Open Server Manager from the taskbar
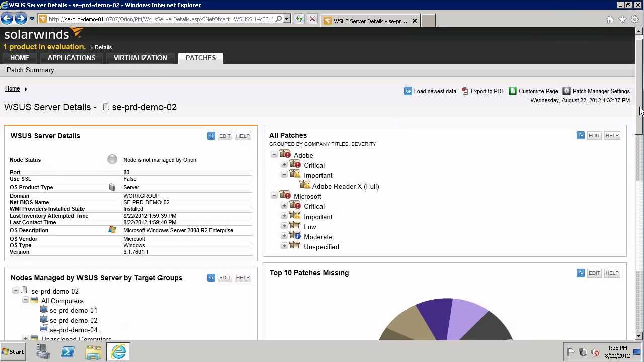Screen dimensions: 644x362 pyautogui.click(x=43, y=352)
